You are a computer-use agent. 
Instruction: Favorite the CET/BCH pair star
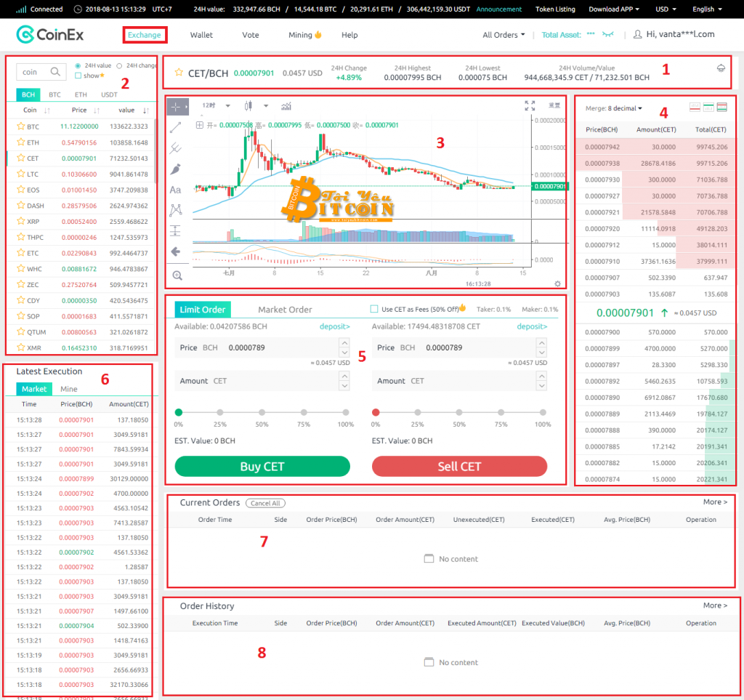pyautogui.click(x=179, y=73)
